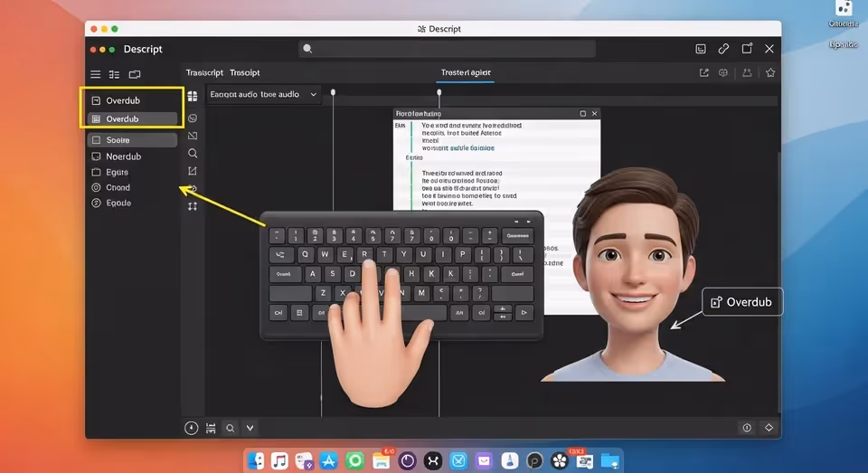
Task: Click the diamond icon in the lower-right corner
Action: click(769, 428)
